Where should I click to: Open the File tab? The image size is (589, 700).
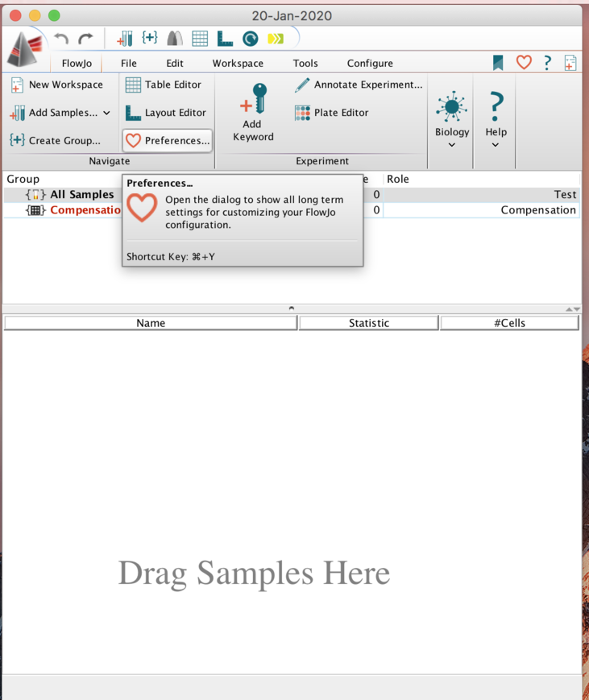point(129,64)
